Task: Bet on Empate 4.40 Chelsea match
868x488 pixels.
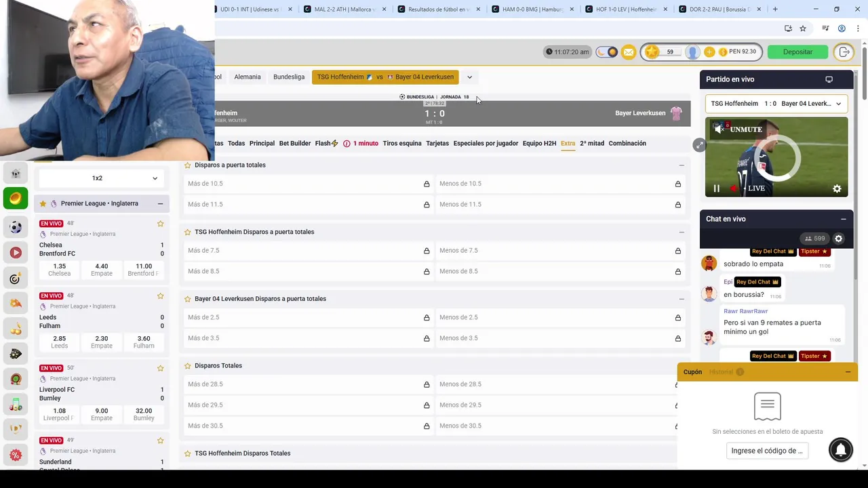Action: coord(102,270)
